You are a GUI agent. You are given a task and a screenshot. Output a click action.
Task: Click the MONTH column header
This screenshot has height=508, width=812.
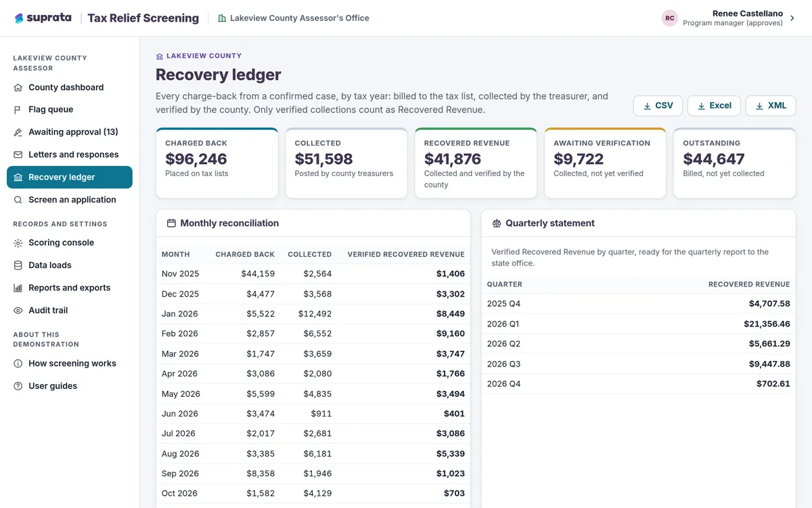click(176, 255)
